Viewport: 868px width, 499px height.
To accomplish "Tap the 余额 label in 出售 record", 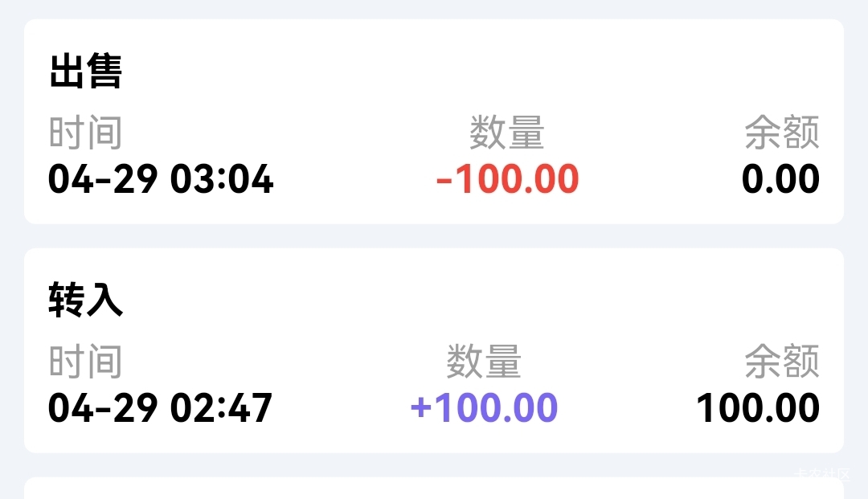I will 781,133.
